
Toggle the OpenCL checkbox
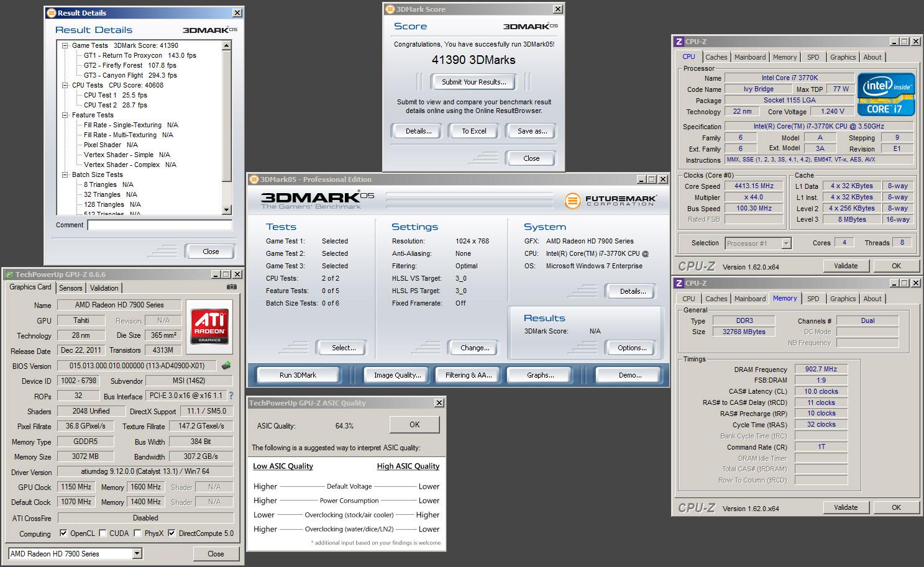point(63,533)
